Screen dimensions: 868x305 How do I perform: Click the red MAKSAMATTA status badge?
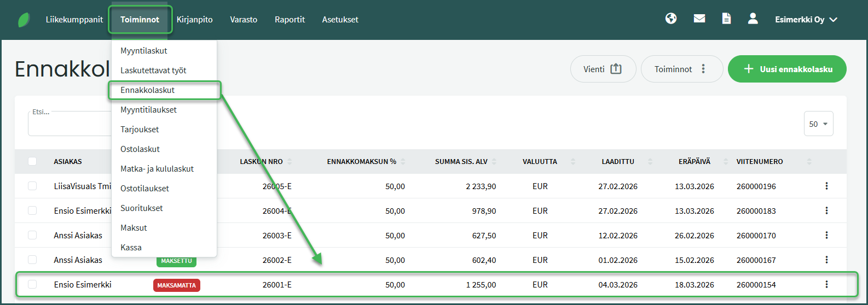(177, 285)
